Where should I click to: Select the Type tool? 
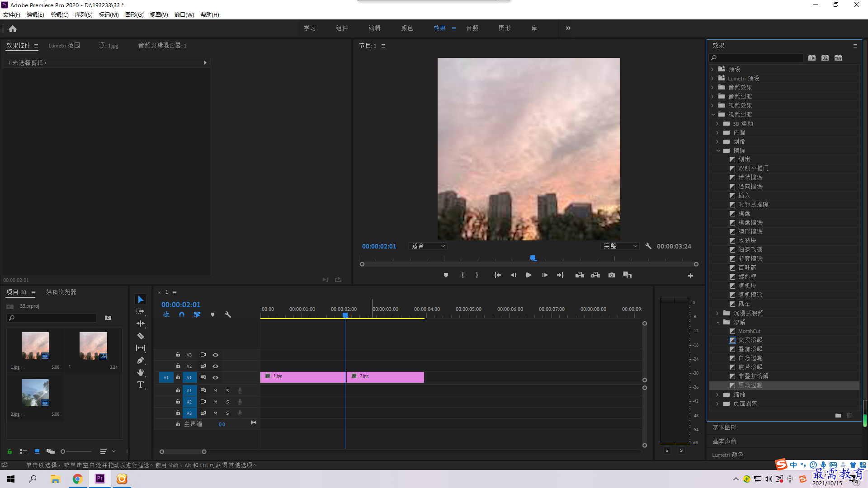click(141, 385)
